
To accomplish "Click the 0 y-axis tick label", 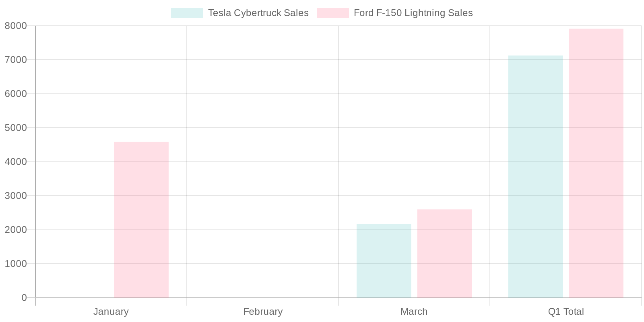I will point(24,298).
